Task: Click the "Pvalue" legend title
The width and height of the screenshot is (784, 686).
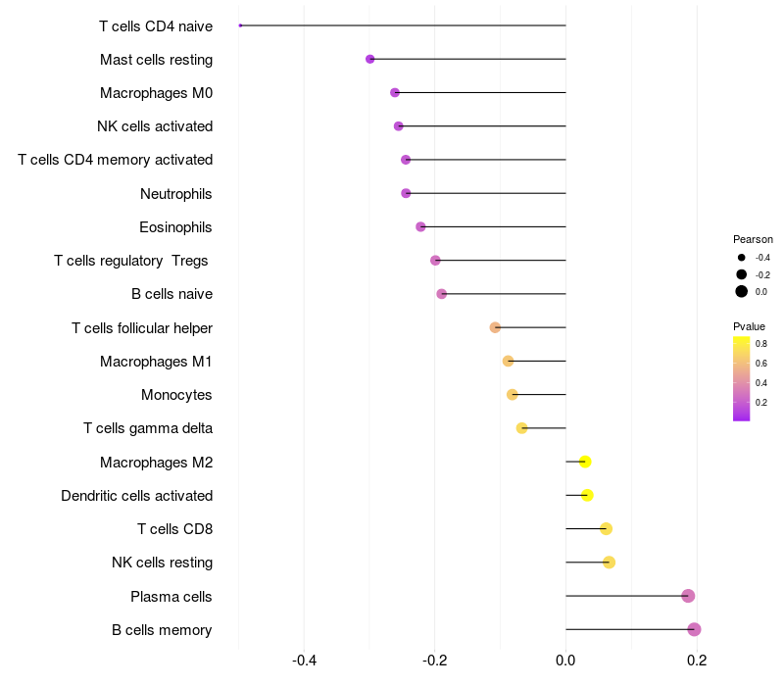Action: (x=749, y=326)
